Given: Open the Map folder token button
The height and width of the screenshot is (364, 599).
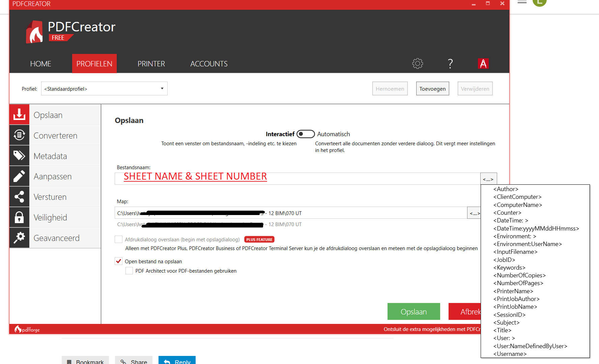Looking at the screenshot, I should pos(474,213).
